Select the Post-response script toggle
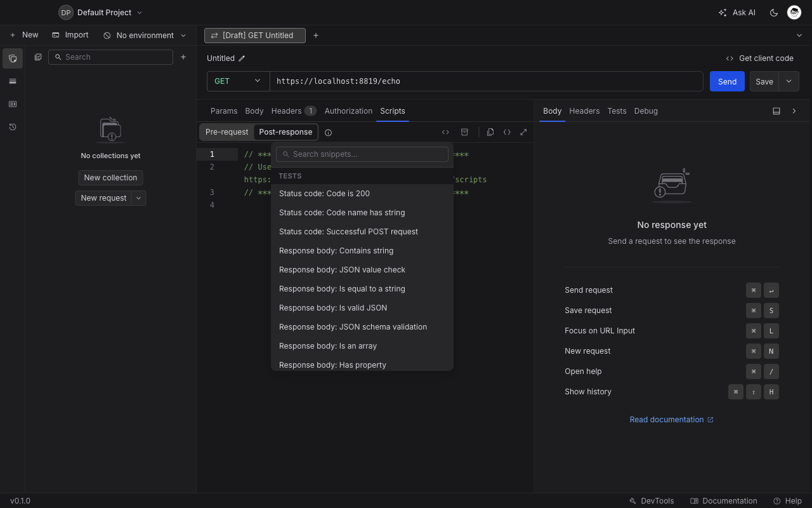This screenshot has height=508, width=812. coord(285,132)
